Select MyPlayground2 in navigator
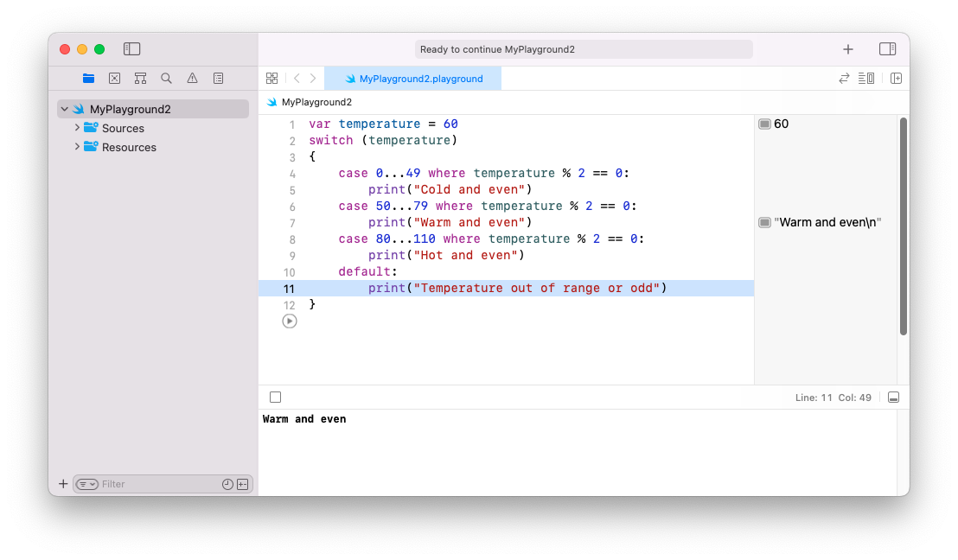 tap(153, 109)
